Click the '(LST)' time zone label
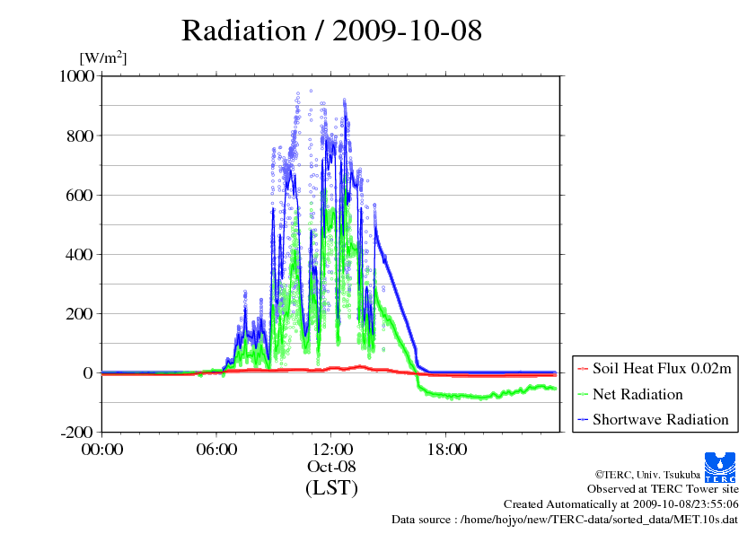Image resolution: width=756 pixels, height=534 pixels. click(x=331, y=487)
